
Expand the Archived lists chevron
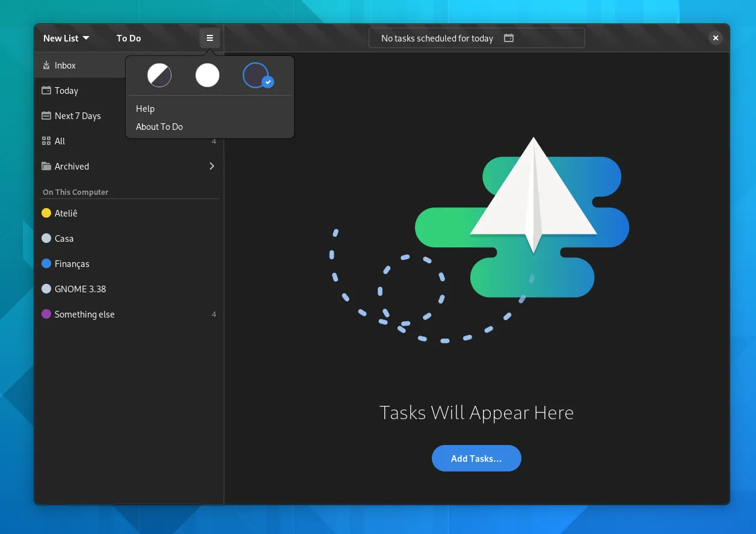point(212,166)
